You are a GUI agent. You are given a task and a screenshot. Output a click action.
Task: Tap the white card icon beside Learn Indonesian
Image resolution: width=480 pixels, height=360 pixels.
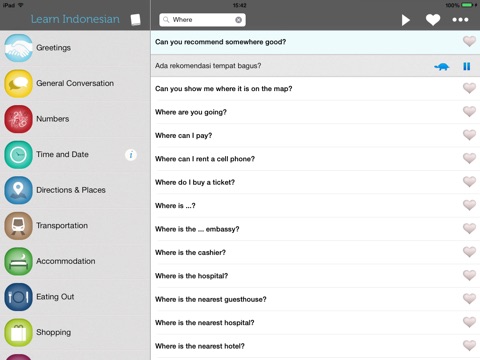(x=135, y=20)
